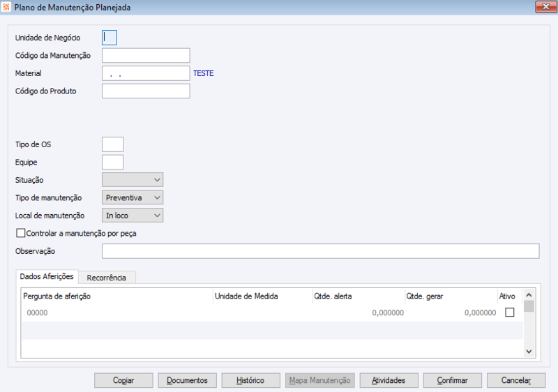Click the Ativo column header

[x=510, y=296]
